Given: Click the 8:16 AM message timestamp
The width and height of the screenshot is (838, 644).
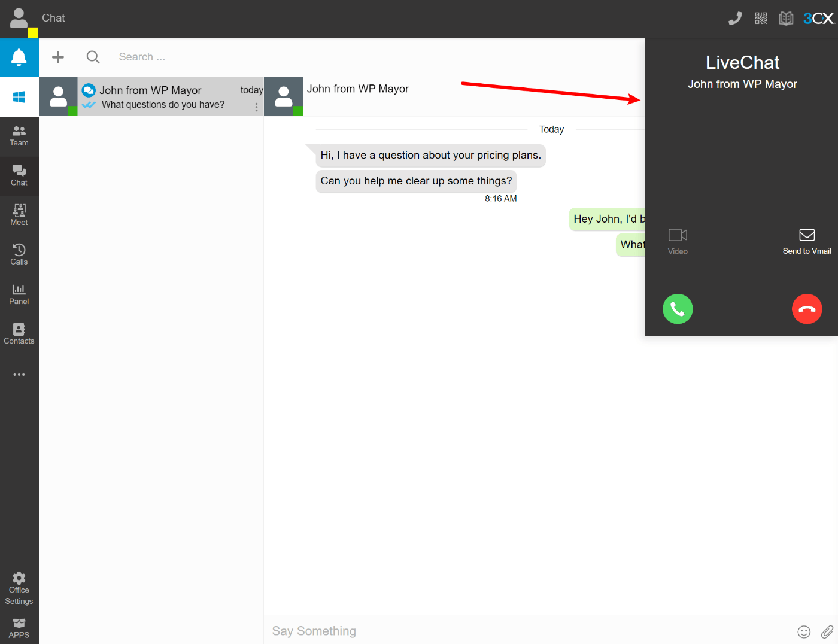Looking at the screenshot, I should tap(501, 199).
